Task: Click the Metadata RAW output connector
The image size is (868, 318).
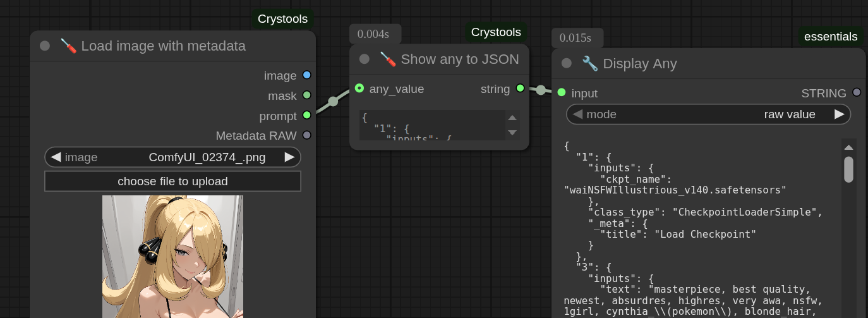Action: pyautogui.click(x=307, y=135)
